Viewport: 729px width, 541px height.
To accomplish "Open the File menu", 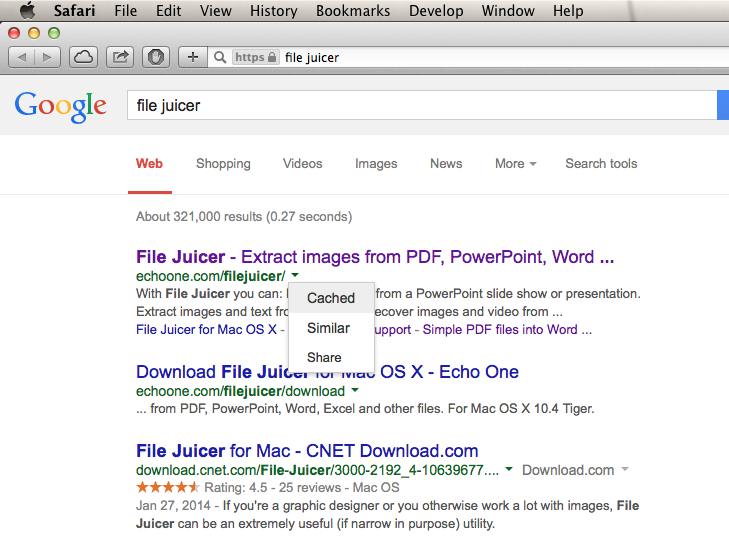I will (x=126, y=10).
